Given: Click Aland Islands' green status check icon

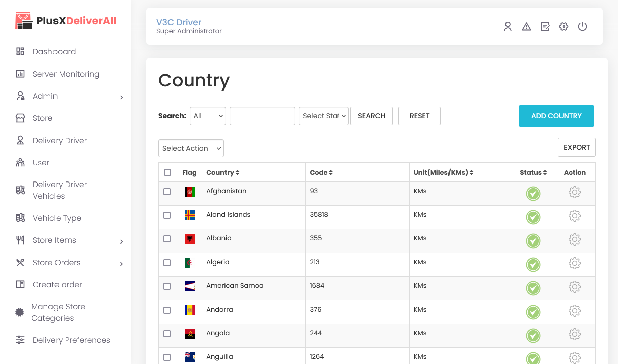Looking at the screenshot, I should point(533,217).
